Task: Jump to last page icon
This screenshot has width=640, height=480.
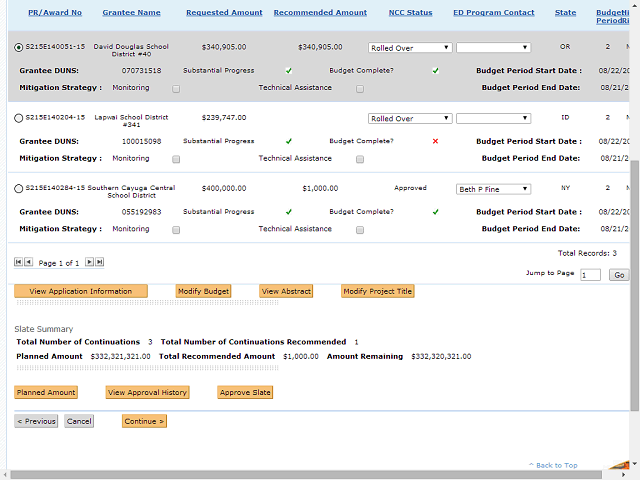Action: (99, 262)
